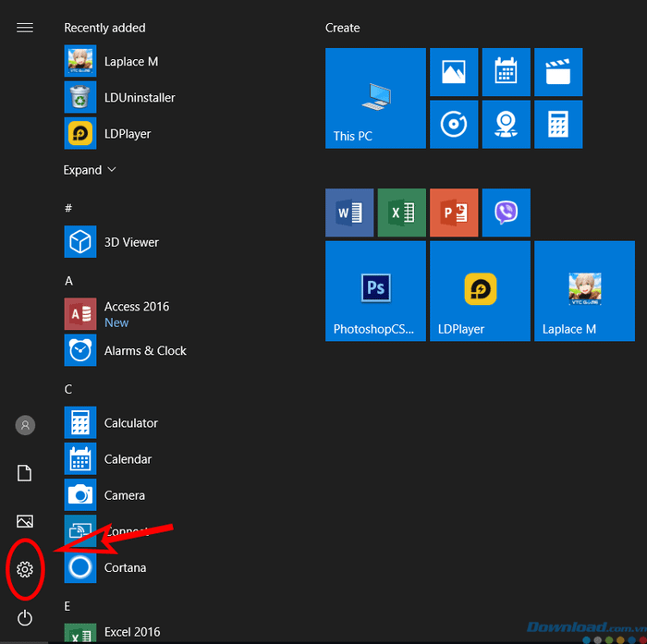Open the hamburger menu at top left
Viewport: 647px width, 644px height.
pyautogui.click(x=25, y=28)
